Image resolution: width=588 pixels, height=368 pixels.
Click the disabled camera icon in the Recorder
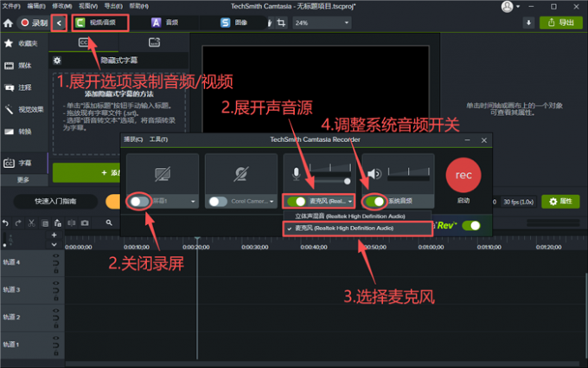pyautogui.click(x=240, y=174)
